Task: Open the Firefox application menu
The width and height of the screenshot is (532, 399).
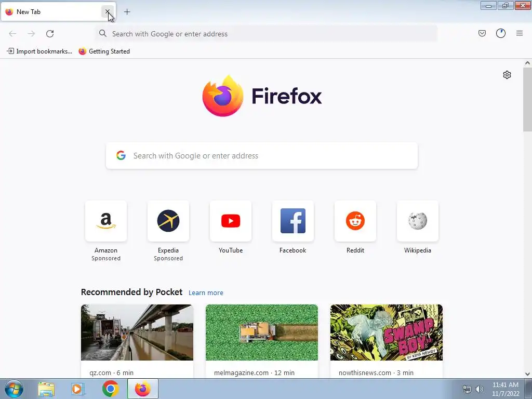Action: (520, 33)
